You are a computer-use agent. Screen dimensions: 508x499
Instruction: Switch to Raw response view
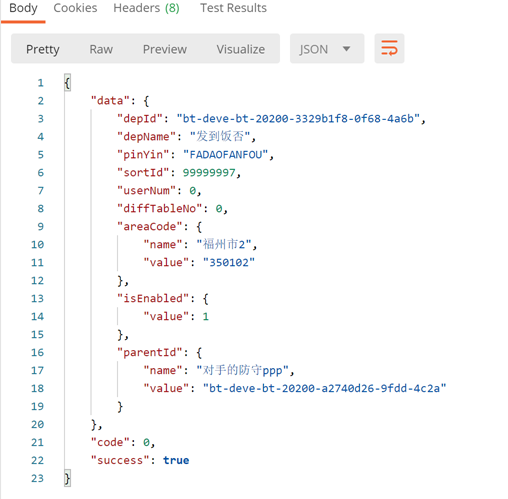coord(101,49)
